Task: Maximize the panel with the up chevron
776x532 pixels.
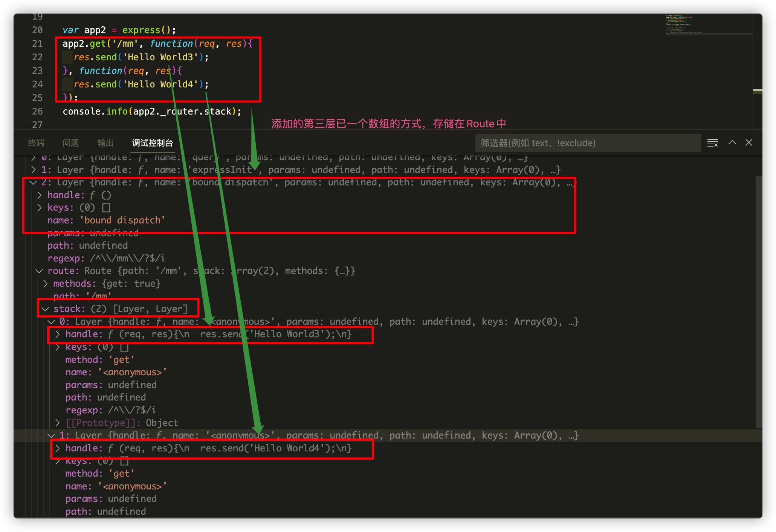Action: click(732, 142)
